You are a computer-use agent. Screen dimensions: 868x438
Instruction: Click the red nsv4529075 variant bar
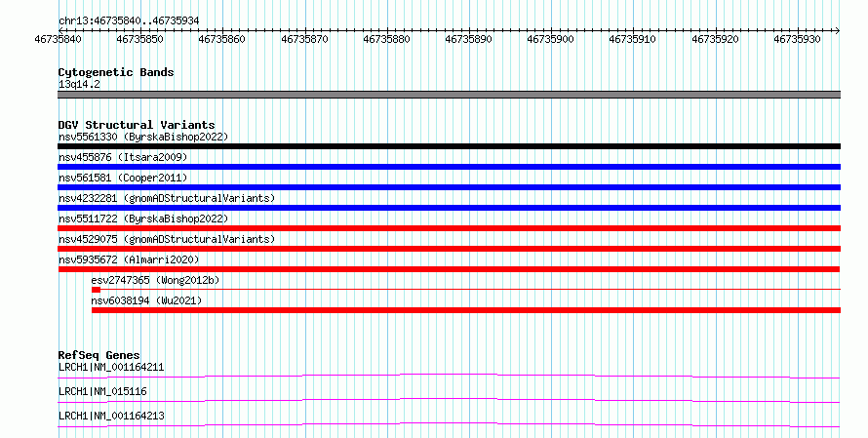click(449, 249)
